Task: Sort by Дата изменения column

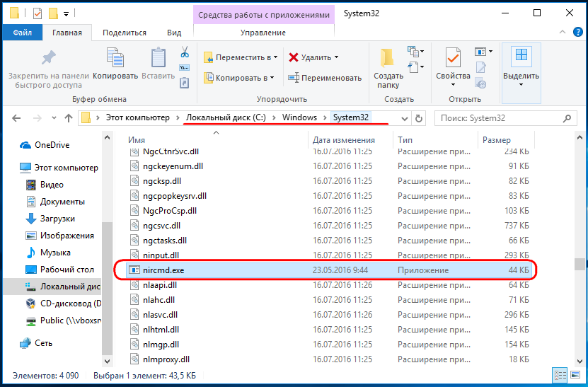Action: point(344,140)
